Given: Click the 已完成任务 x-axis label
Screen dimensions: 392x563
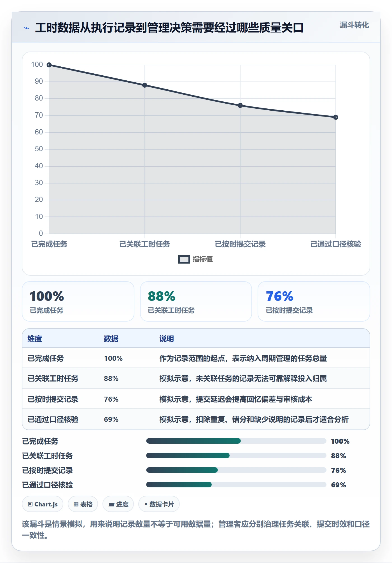Looking at the screenshot, I should (x=49, y=244).
